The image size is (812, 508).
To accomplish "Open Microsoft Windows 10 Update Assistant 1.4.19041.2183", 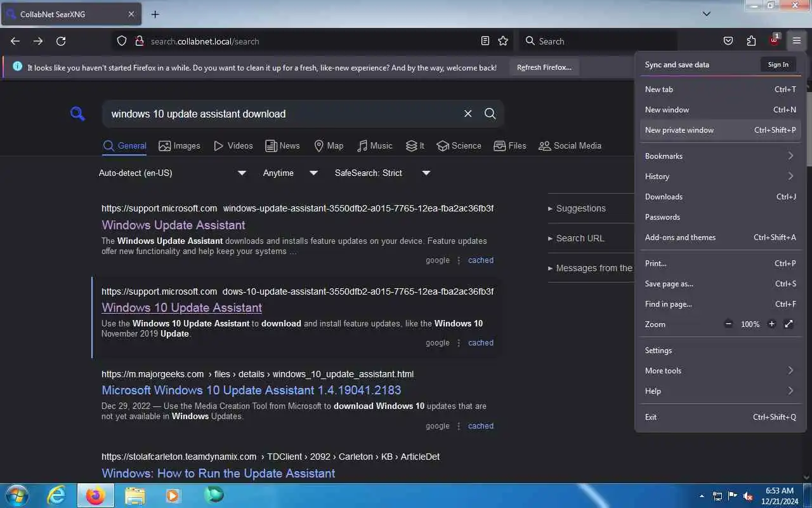I will tap(251, 390).
